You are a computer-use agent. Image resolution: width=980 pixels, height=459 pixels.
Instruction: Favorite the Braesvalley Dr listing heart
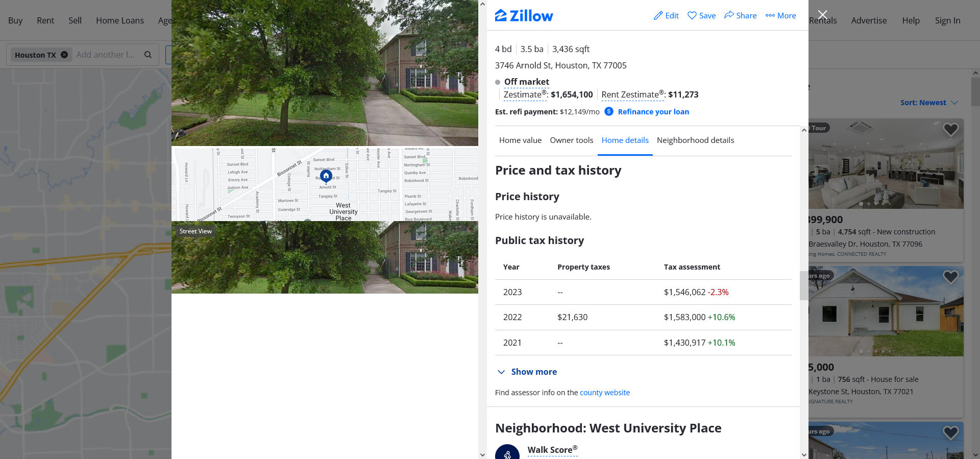coord(950,130)
